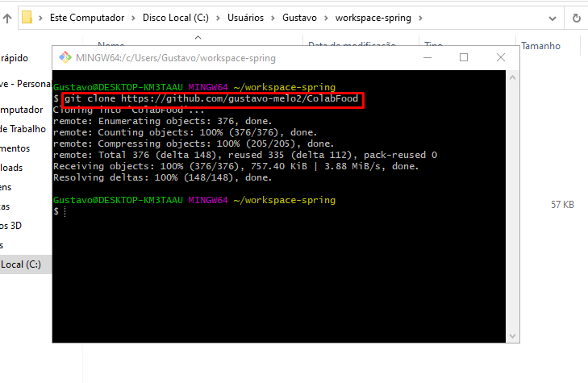Expand the chevron after Este Computador
588x383 pixels.
coord(133,18)
